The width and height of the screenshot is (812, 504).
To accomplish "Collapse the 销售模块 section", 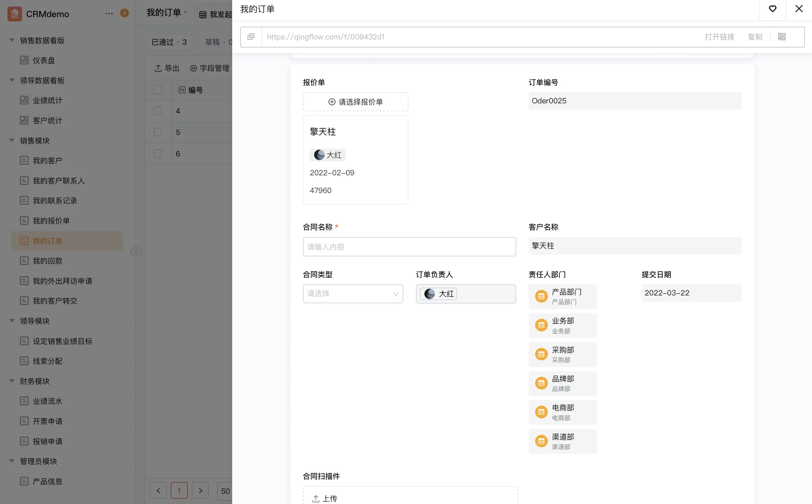I will pos(12,140).
